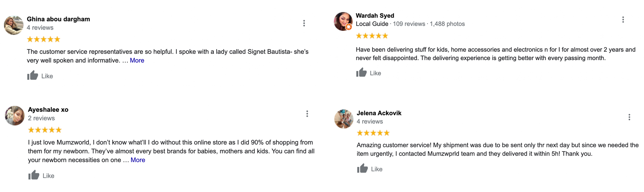Viewport: 644px width, 192px height.
Task: Click thumbs-up icon on Ghina abou dargham's review
Action: point(33,76)
